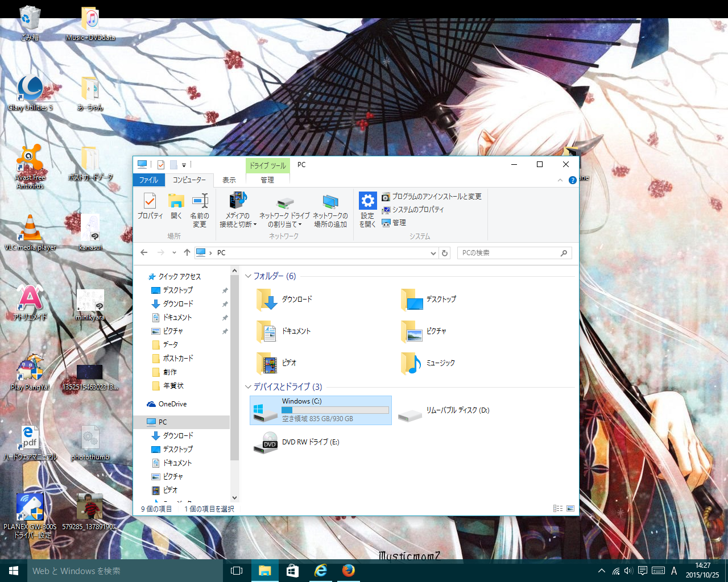
Task: Switch to large icons view in status bar
Action: (570, 509)
